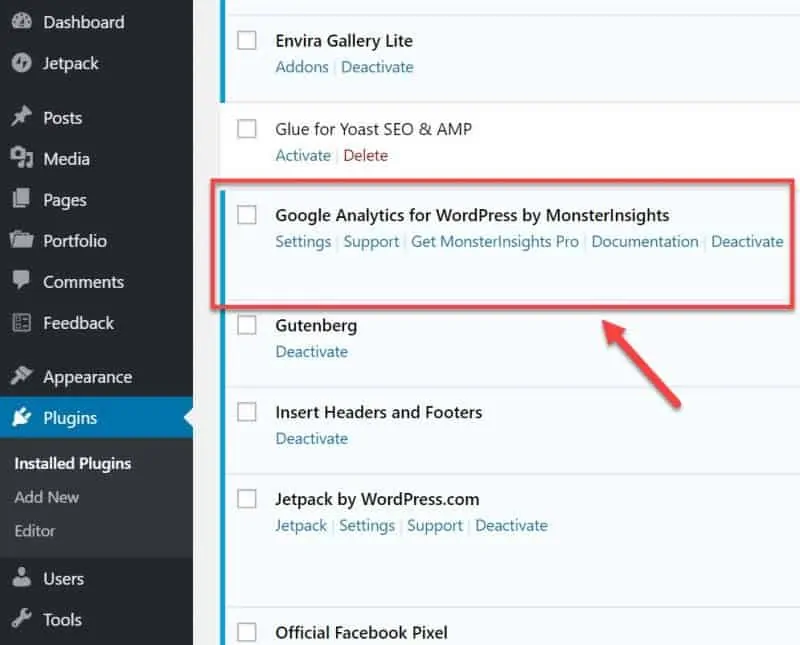Screen dimensions: 800x645
Task: Click the Portfolio folder icon
Action: (21, 239)
